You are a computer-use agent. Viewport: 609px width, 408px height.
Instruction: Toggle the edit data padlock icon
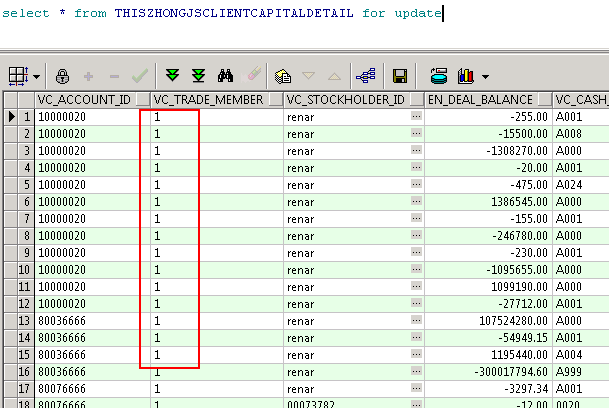click(x=62, y=76)
